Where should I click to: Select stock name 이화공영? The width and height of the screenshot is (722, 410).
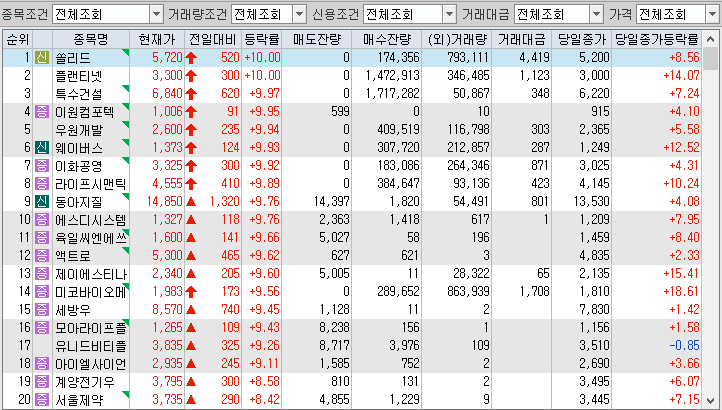[x=78, y=165]
